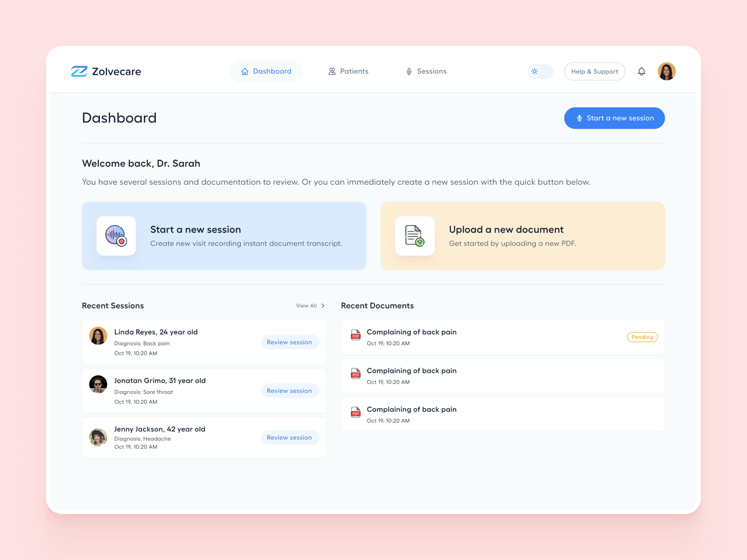Open first Complaining of back pain document title
Image resolution: width=747 pixels, height=560 pixels.
pyautogui.click(x=411, y=332)
